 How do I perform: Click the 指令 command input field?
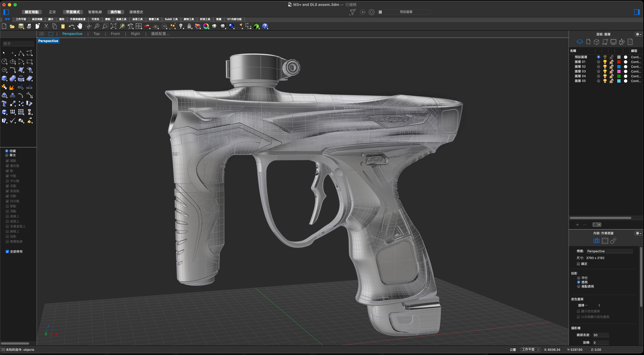point(18,43)
